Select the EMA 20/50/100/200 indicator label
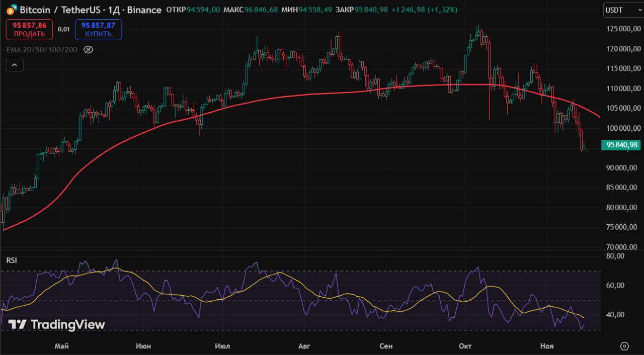The image size is (644, 355). pos(42,50)
